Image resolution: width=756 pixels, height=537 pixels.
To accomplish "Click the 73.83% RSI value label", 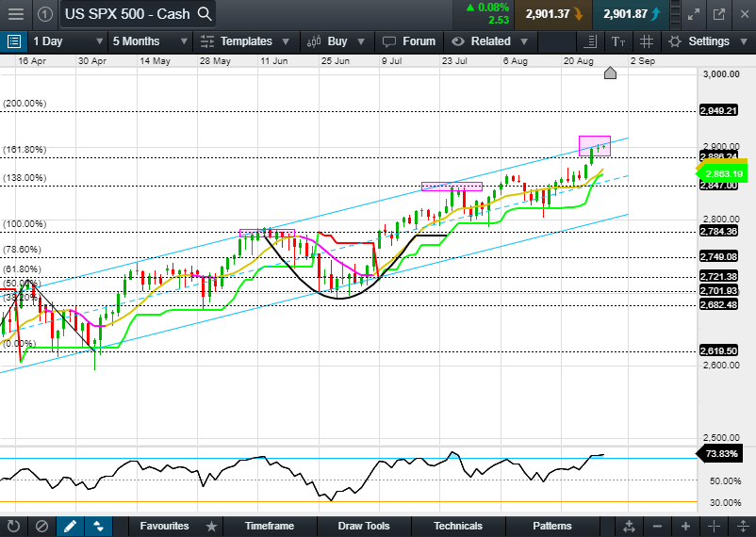I will click(721, 453).
